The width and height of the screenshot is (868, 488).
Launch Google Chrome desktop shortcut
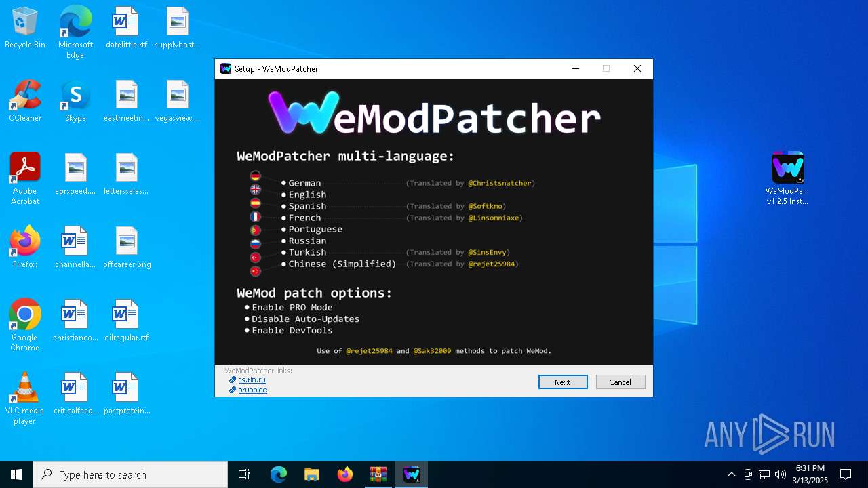25,325
